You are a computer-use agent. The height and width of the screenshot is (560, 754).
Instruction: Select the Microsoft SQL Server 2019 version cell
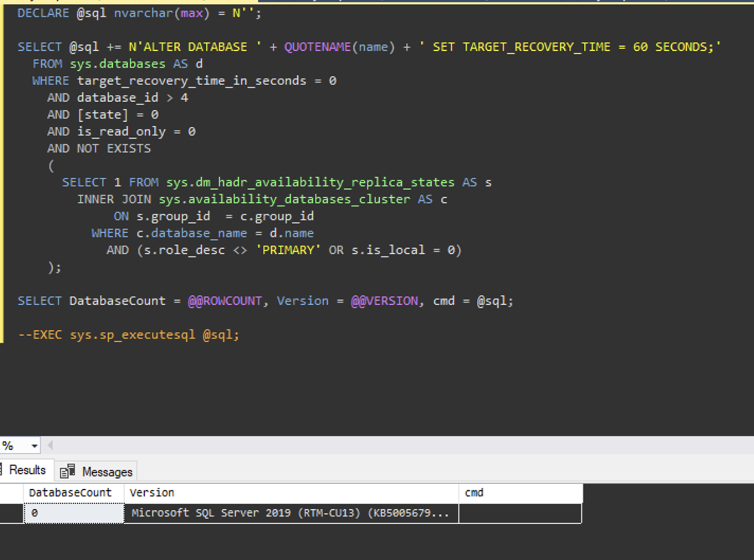pyautogui.click(x=290, y=513)
